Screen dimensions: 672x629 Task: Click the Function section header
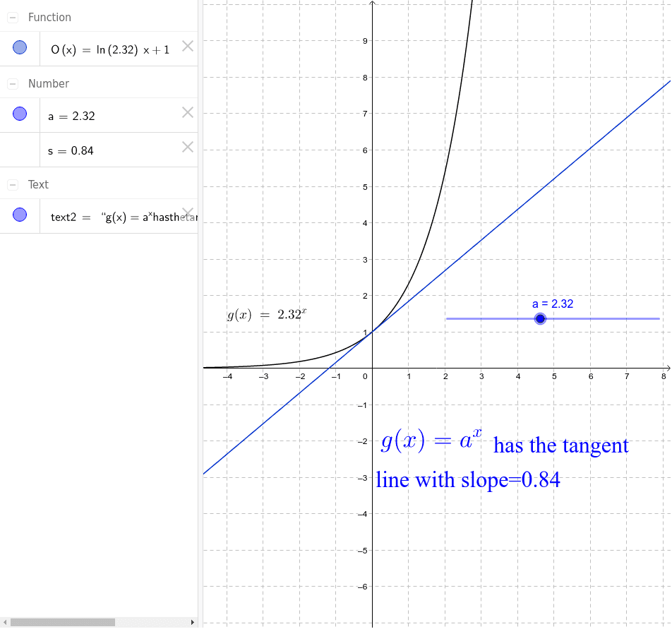52,17
